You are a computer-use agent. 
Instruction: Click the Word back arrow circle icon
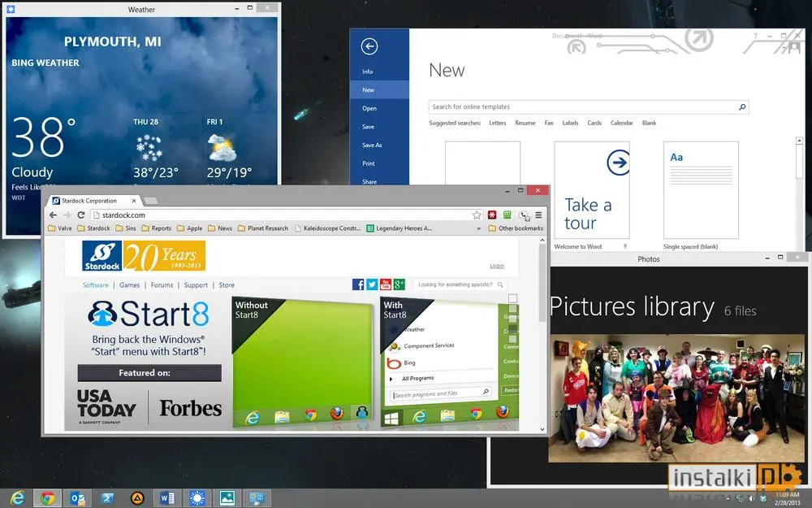click(x=369, y=46)
